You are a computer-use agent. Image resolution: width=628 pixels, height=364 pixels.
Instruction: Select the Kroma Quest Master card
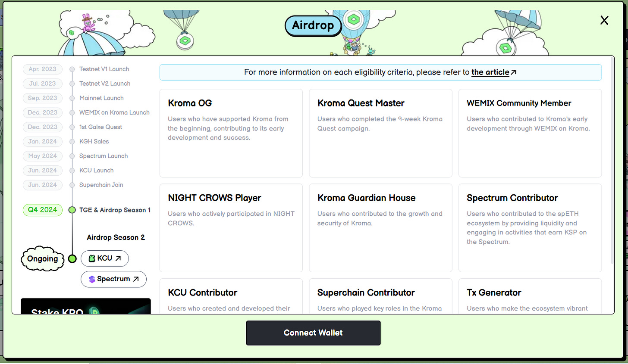[380, 133]
